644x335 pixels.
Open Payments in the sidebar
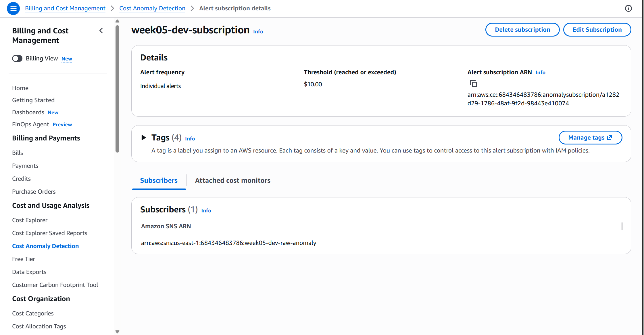pos(25,166)
